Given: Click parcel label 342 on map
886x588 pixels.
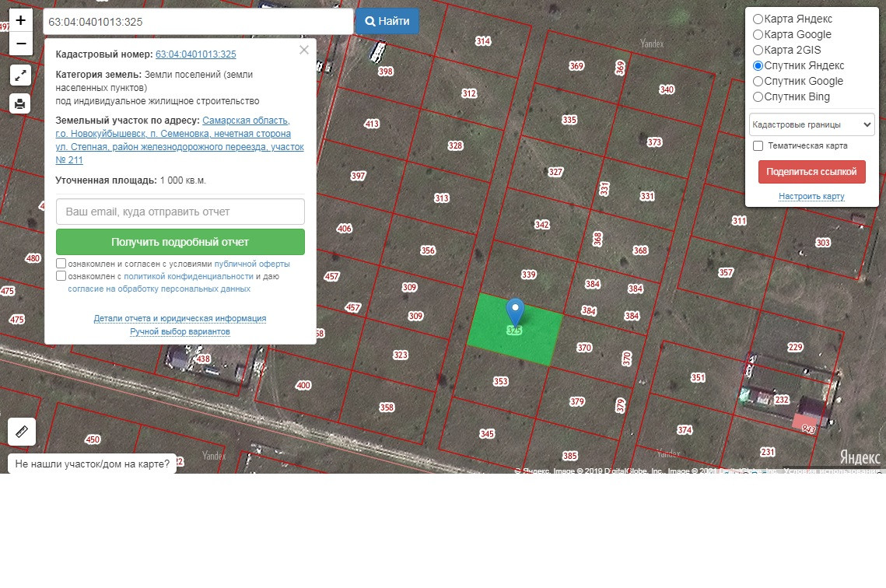Looking at the screenshot, I should 542,224.
